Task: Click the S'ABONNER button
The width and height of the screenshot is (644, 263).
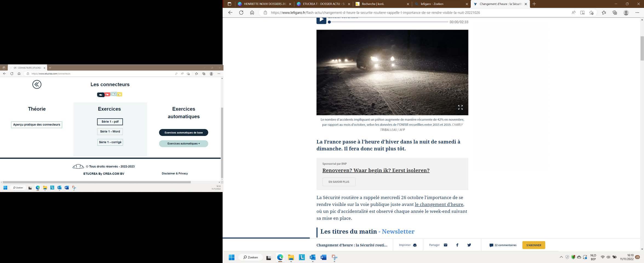Action: 534,245
